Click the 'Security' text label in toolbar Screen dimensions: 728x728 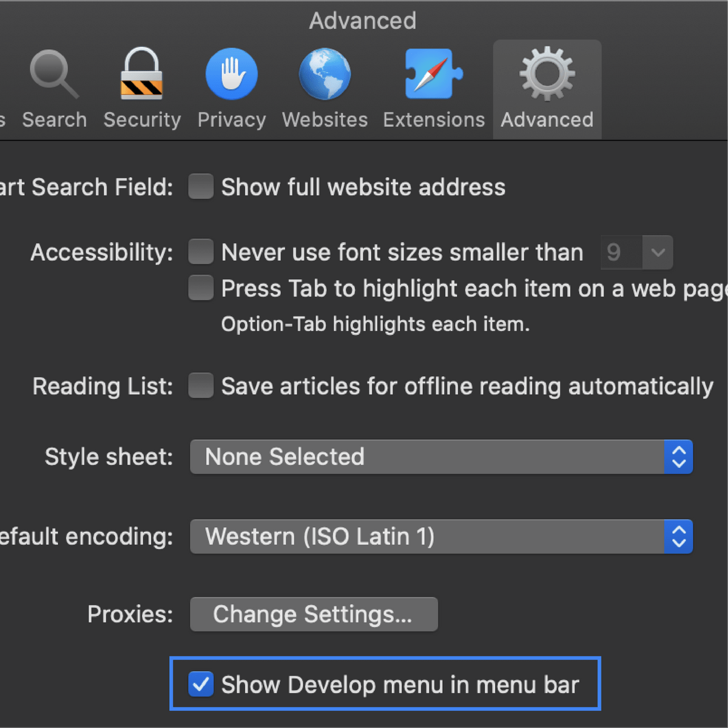click(x=142, y=120)
